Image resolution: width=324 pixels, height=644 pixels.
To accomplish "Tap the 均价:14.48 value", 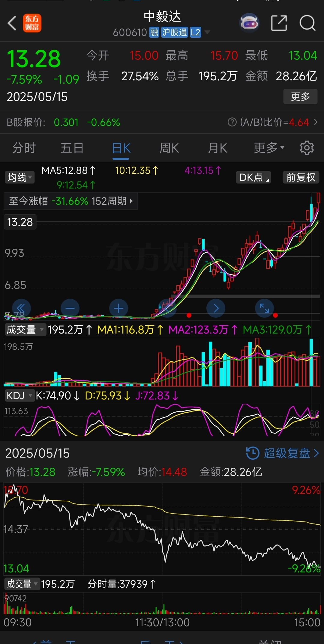I will (x=162, y=472).
